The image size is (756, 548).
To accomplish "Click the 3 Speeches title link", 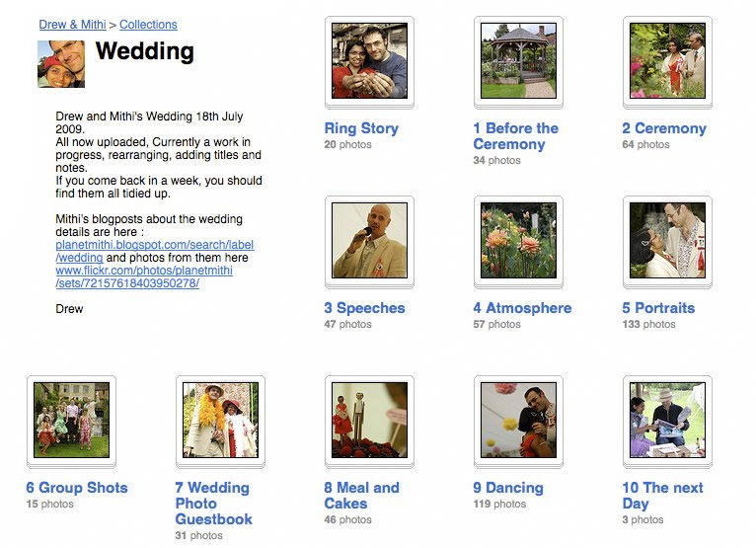I will [x=364, y=308].
